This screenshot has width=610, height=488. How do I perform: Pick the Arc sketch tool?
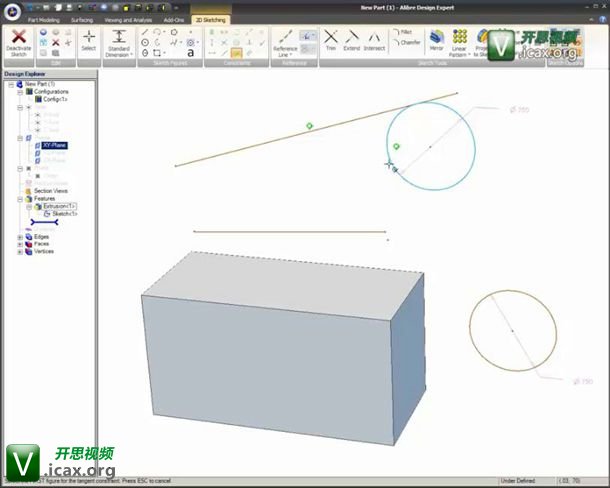click(157, 32)
